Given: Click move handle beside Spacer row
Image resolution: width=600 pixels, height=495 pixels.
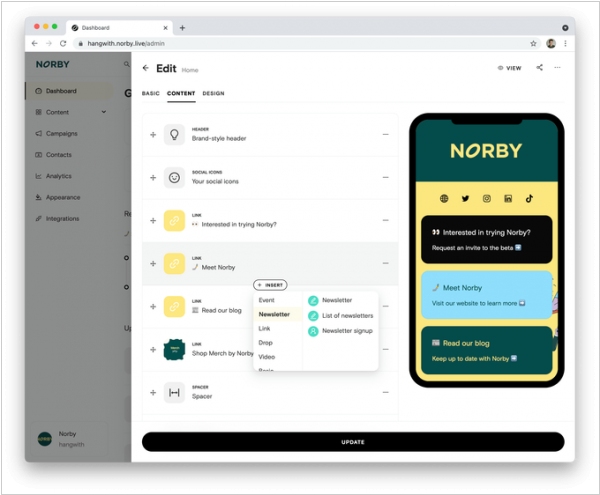Looking at the screenshot, I should tap(153, 392).
